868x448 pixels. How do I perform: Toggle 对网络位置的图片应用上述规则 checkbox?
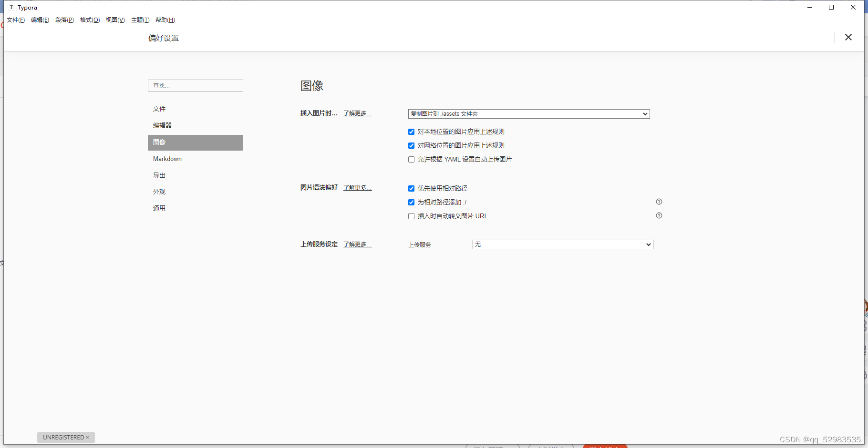tap(411, 146)
